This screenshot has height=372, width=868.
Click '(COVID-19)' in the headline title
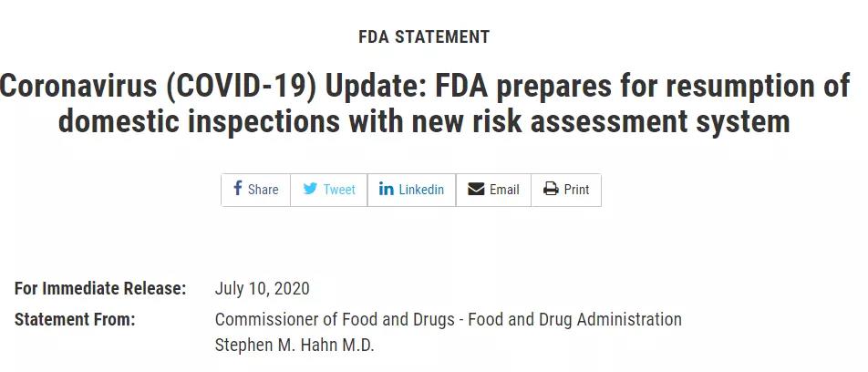tap(241, 88)
